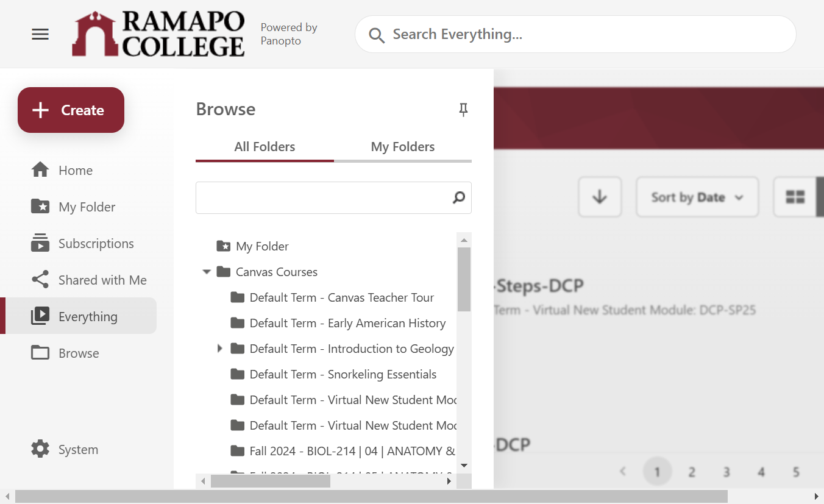Click page scrollbar left arrow
The width and height of the screenshot is (824, 504).
(7, 496)
